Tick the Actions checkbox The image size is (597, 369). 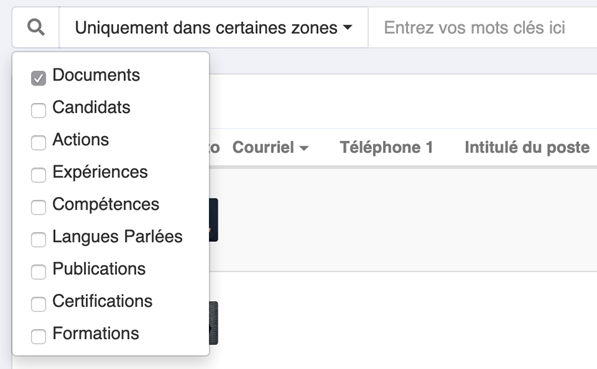38,143
